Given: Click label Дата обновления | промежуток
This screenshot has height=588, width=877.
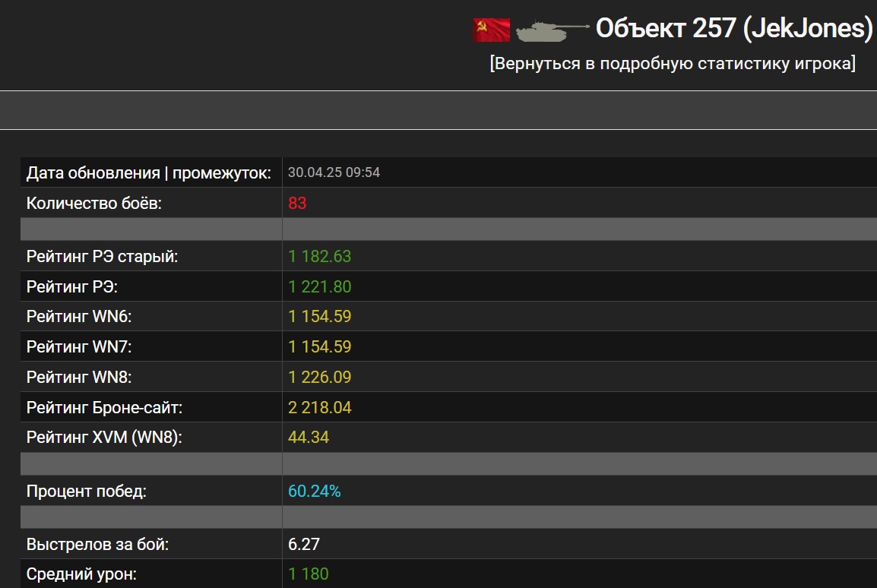Looking at the screenshot, I should pos(149,172).
